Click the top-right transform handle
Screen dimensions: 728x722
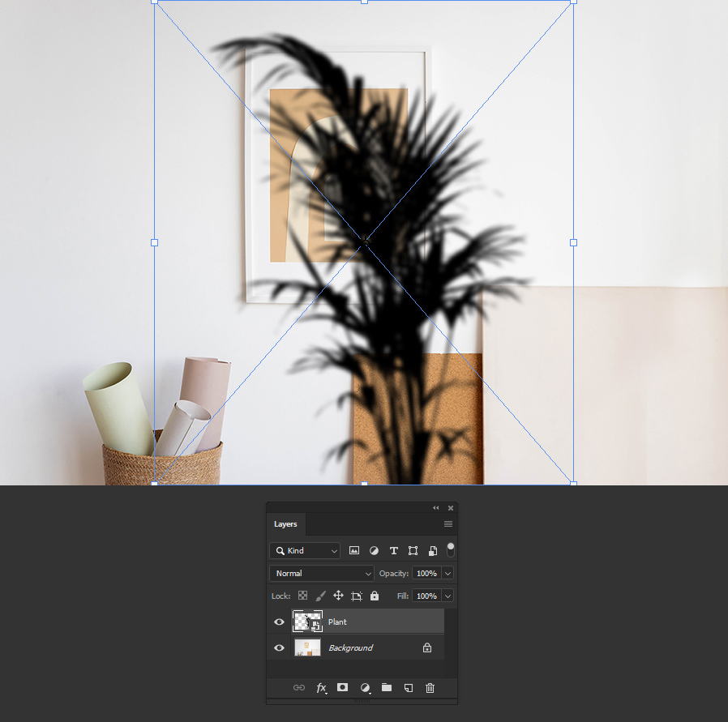click(x=573, y=2)
